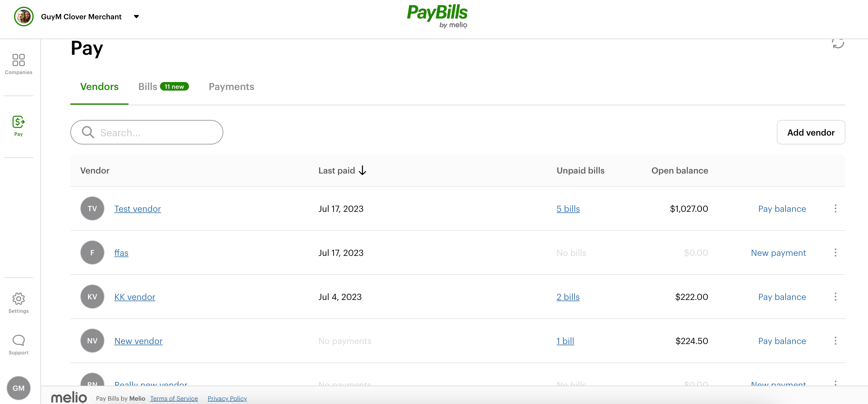The height and width of the screenshot is (404, 868).
Task: Click inside the vendor search field
Action: (x=145, y=132)
